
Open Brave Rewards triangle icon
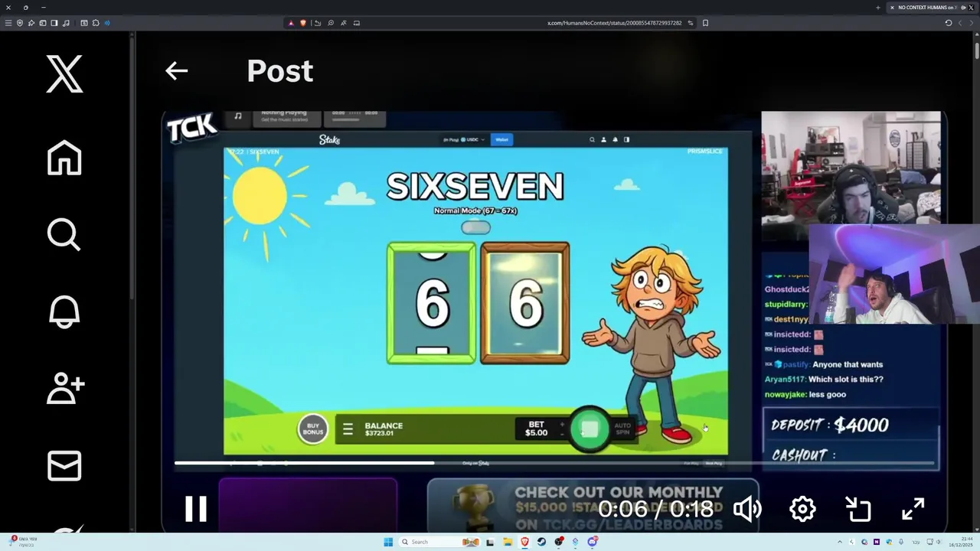point(291,23)
